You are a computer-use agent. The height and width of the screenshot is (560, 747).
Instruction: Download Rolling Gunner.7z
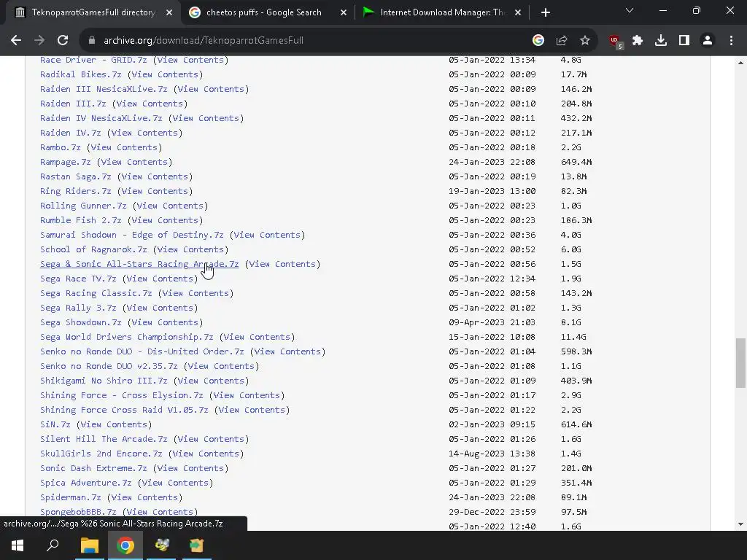[83, 206]
